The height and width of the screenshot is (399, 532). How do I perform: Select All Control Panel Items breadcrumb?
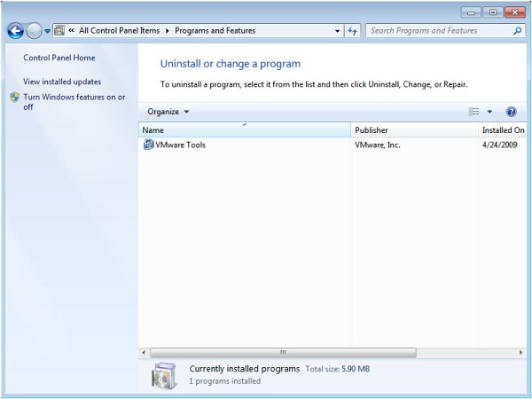(120, 30)
